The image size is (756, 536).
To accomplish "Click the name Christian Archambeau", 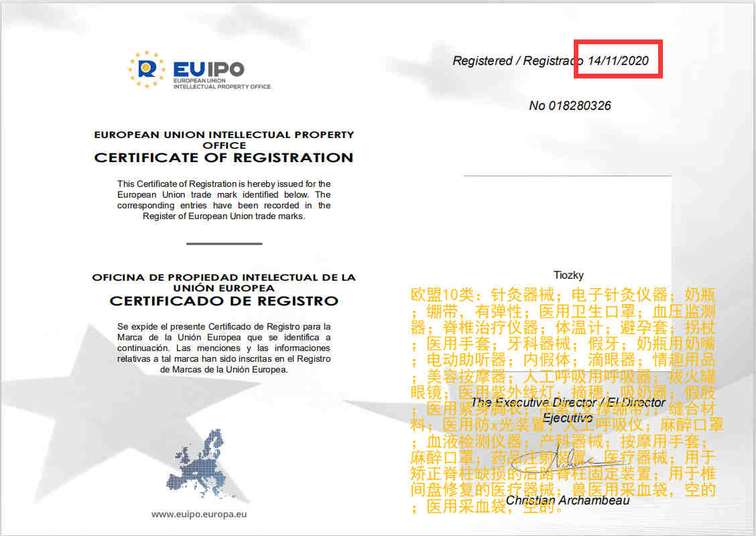I will (568, 500).
